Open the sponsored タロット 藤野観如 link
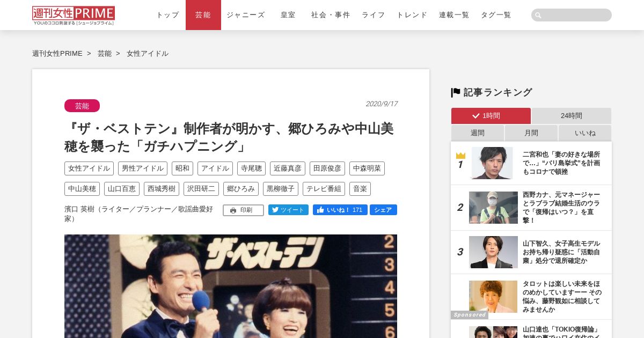The image size is (644, 338). click(561, 297)
